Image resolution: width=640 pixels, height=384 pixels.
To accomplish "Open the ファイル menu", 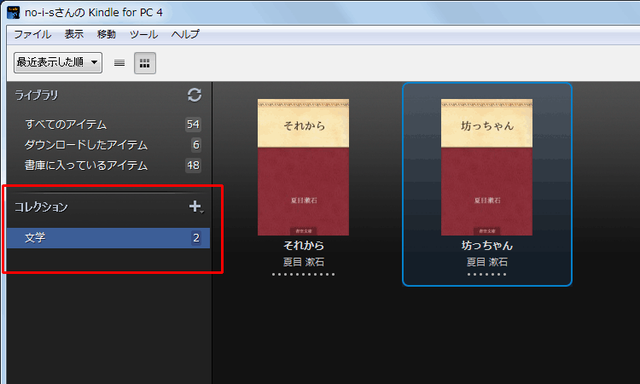I will pos(33,34).
